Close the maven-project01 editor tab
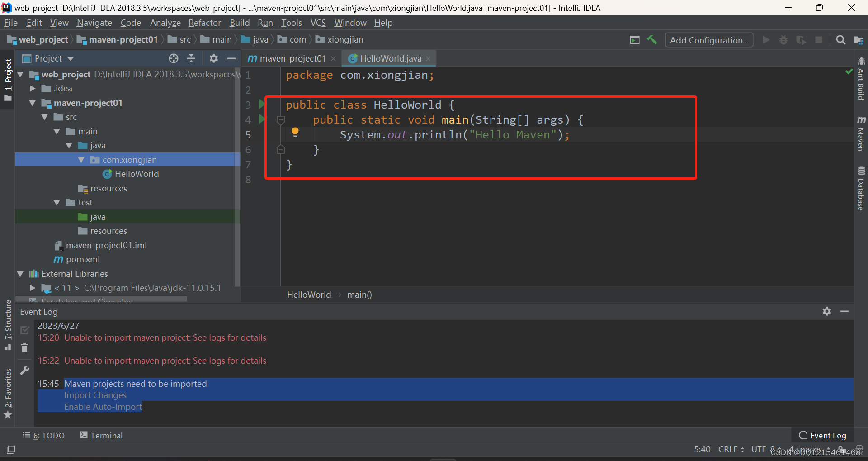 tap(333, 59)
